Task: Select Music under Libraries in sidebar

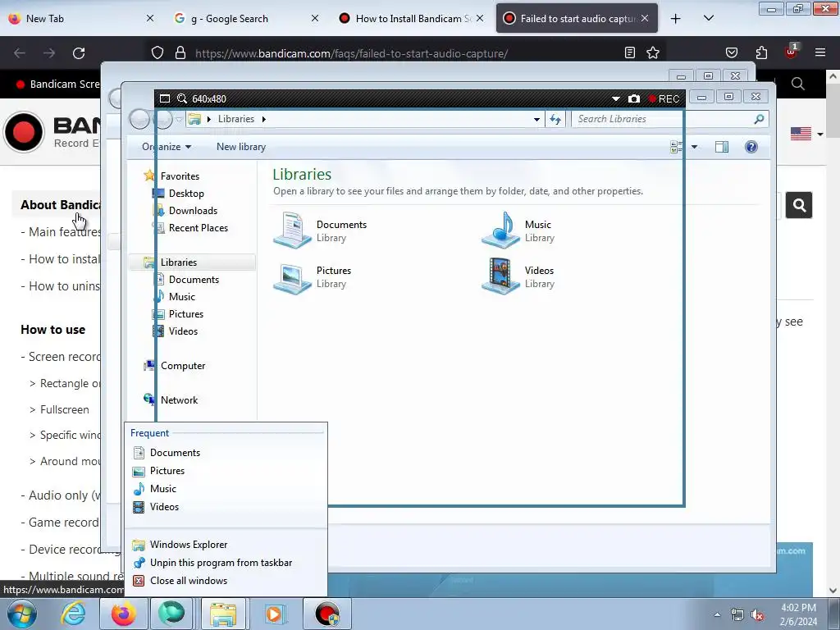Action: [181, 297]
